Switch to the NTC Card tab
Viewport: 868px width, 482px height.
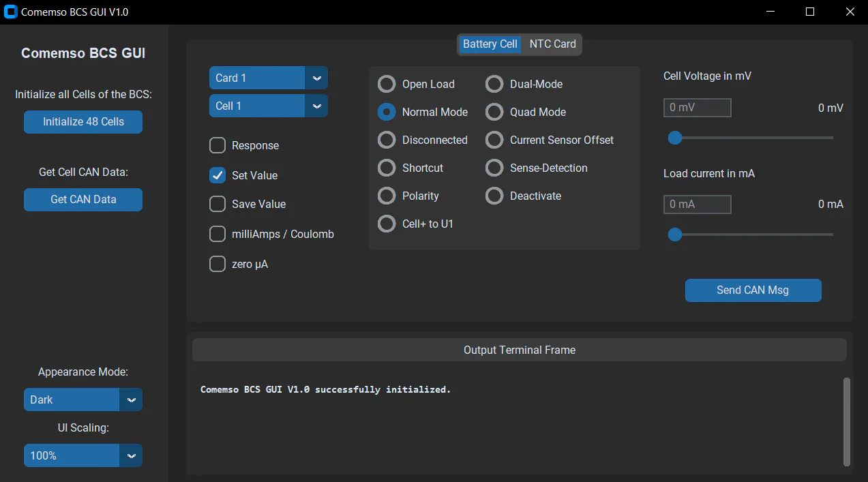tap(552, 44)
